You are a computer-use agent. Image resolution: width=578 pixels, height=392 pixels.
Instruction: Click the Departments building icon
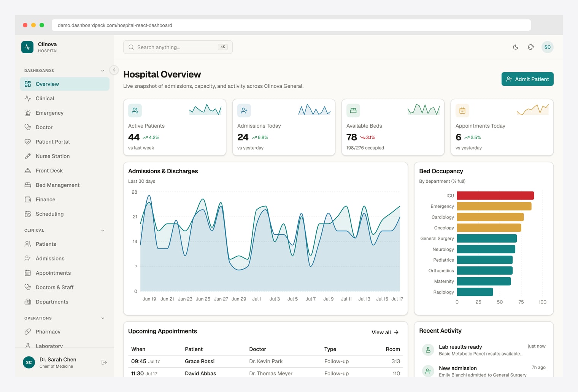coord(28,302)
